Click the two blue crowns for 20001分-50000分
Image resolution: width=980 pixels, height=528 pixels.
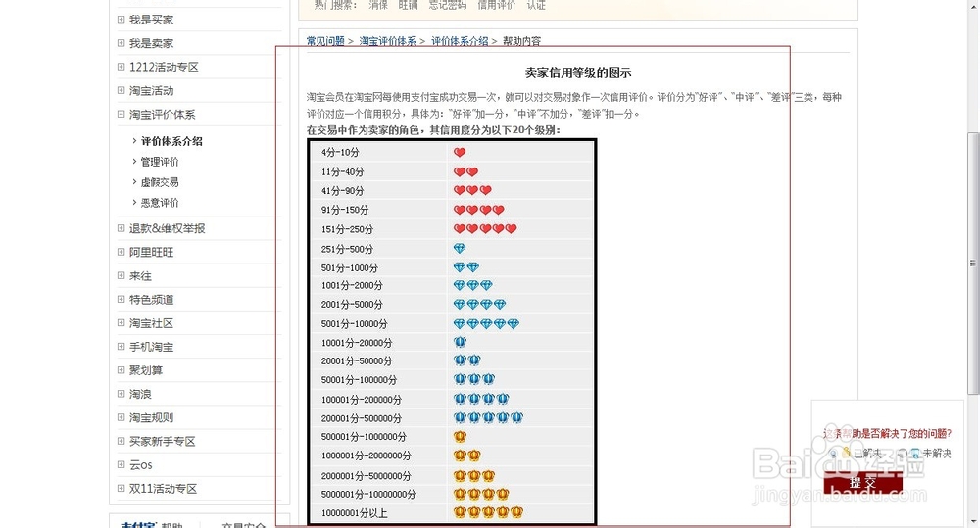pyautogui.click(x=467, y=360)
